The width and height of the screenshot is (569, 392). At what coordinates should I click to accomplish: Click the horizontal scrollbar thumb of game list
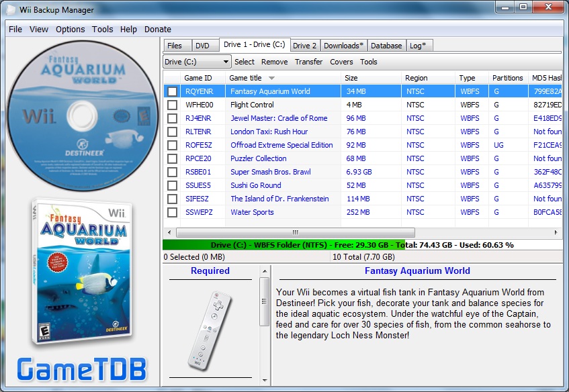pos(296,232)
